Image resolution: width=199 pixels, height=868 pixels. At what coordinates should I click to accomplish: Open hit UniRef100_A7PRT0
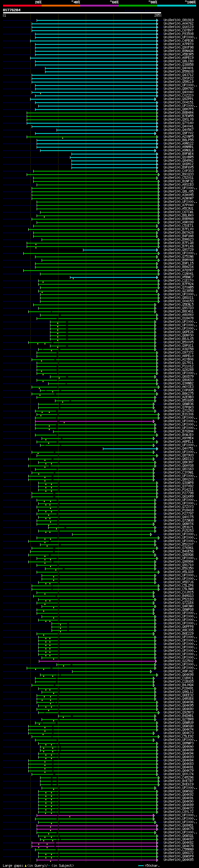[178, 44]
